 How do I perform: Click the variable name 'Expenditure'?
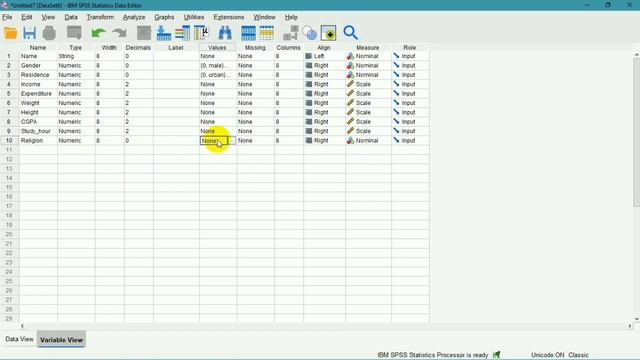pos(36,93)
